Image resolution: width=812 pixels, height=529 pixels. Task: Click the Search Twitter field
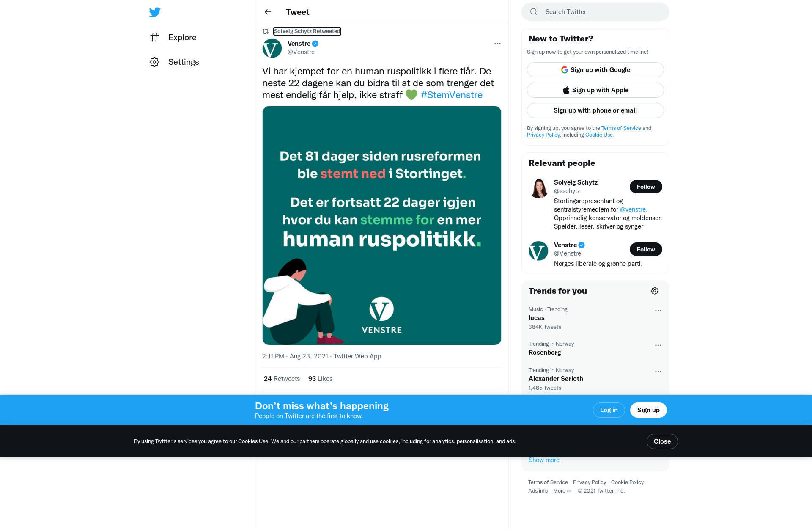[601, 12]
